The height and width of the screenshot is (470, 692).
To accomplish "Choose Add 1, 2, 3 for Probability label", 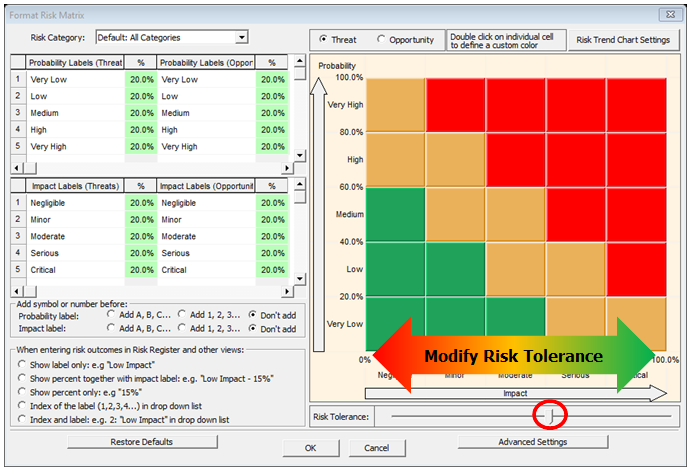I will [x=182, y=314].
